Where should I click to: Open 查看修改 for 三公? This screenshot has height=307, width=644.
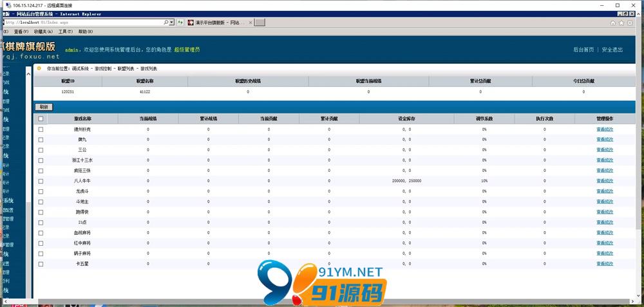(605, 150)
